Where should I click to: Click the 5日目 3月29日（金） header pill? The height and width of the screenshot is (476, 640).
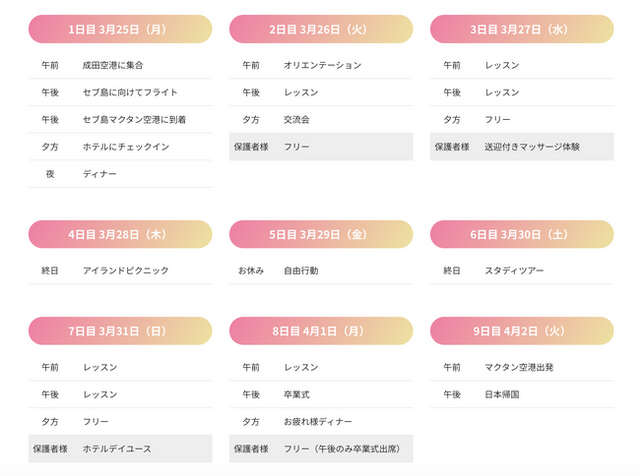pos(321,234)
